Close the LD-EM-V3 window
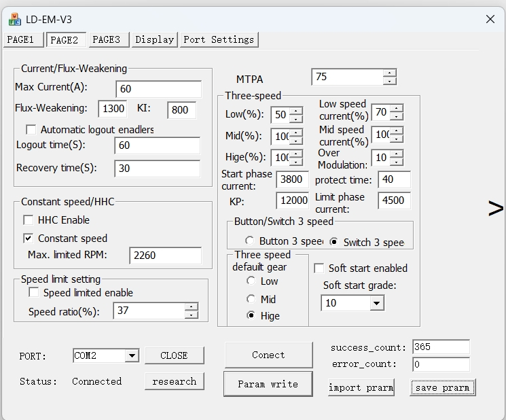This screenshot has width=506, height=420. (x=490, y=19)
